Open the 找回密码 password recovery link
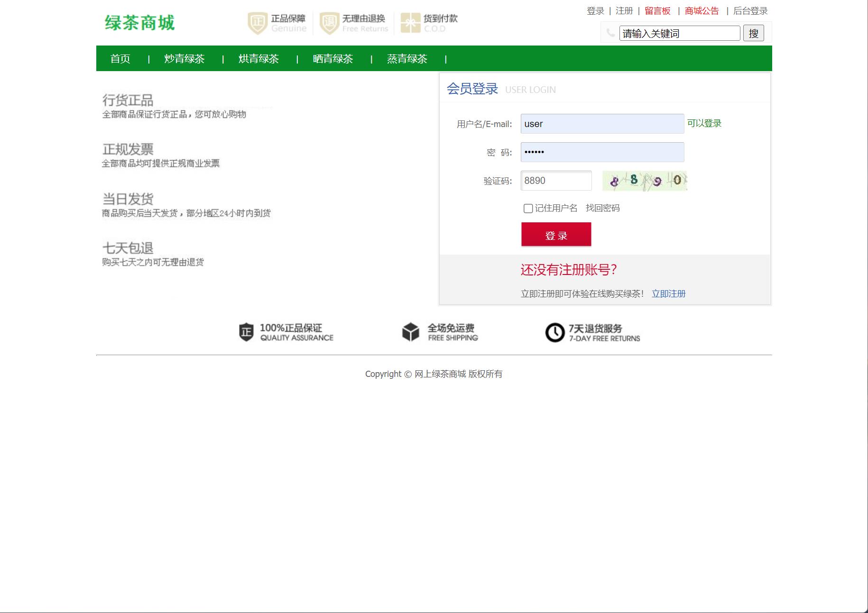The image size is (868, 613). [x=603, y=208]
